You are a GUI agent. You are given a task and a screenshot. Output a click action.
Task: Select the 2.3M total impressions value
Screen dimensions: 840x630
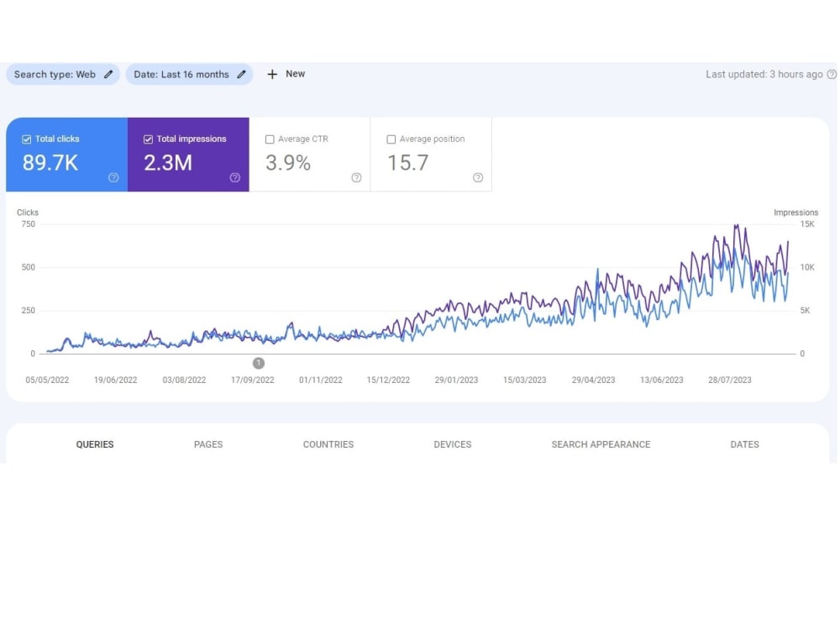click(x=168, y=163)
